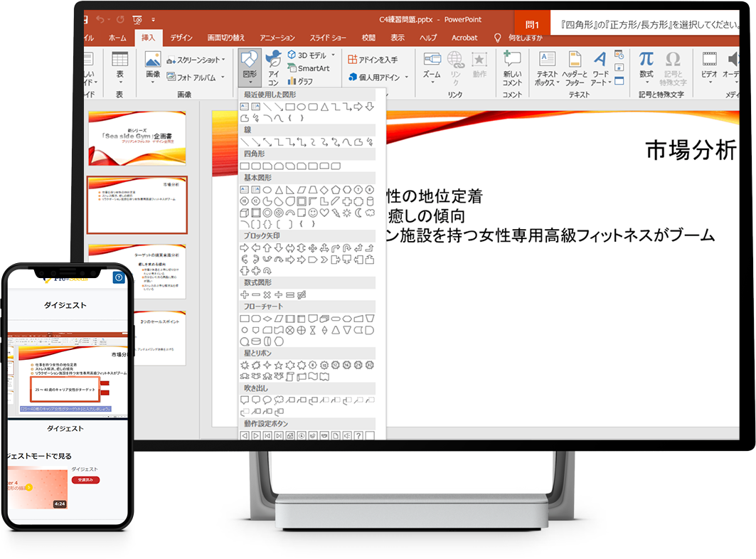This screenshot has height=559, width=756.
Task: Pick the smiley face shape in 基本図形
Action: point(313,213)
